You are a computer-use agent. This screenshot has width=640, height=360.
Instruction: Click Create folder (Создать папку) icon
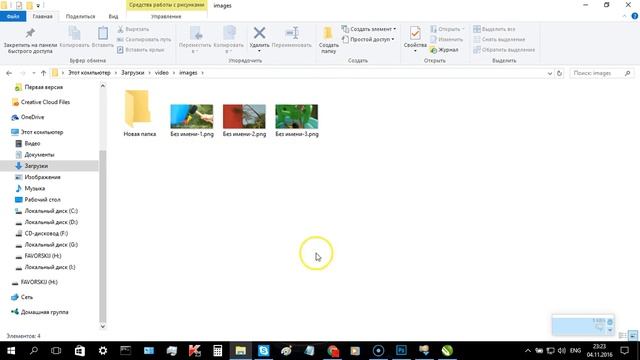(328, 33)
